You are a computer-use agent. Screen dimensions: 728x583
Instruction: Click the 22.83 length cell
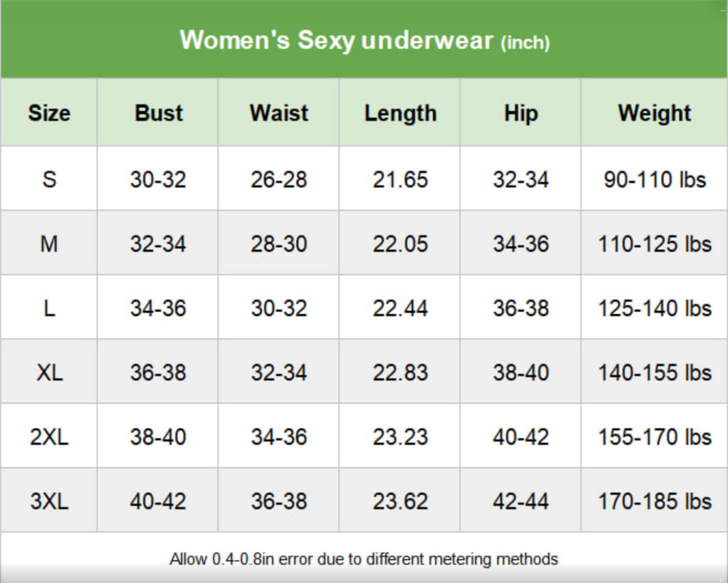point(400,373)
